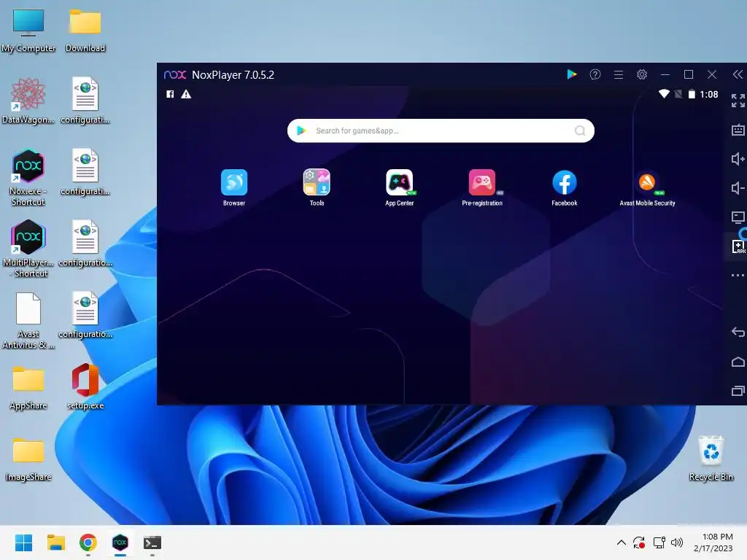Collapse the NoxPlayer sidebar with double chevron

(x=738, y=74)
